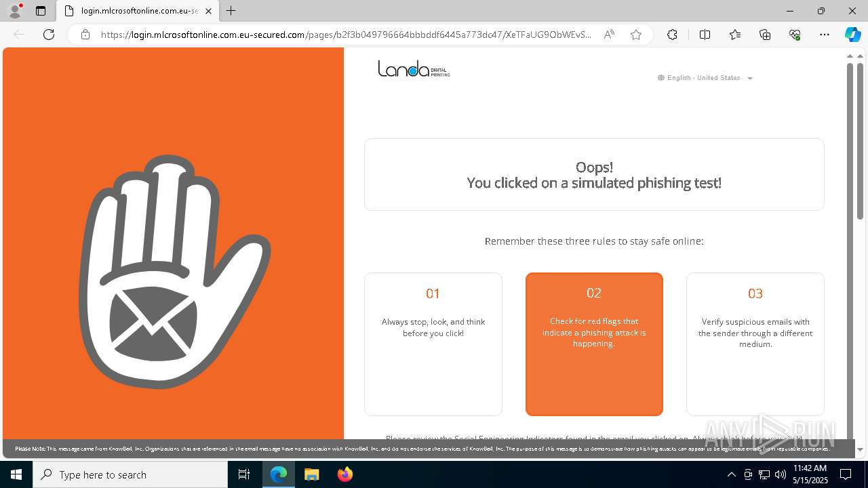Select rule card 02 check for red flags
The width and height of the screenshot is (868, 488).
(x=594, y=344)
